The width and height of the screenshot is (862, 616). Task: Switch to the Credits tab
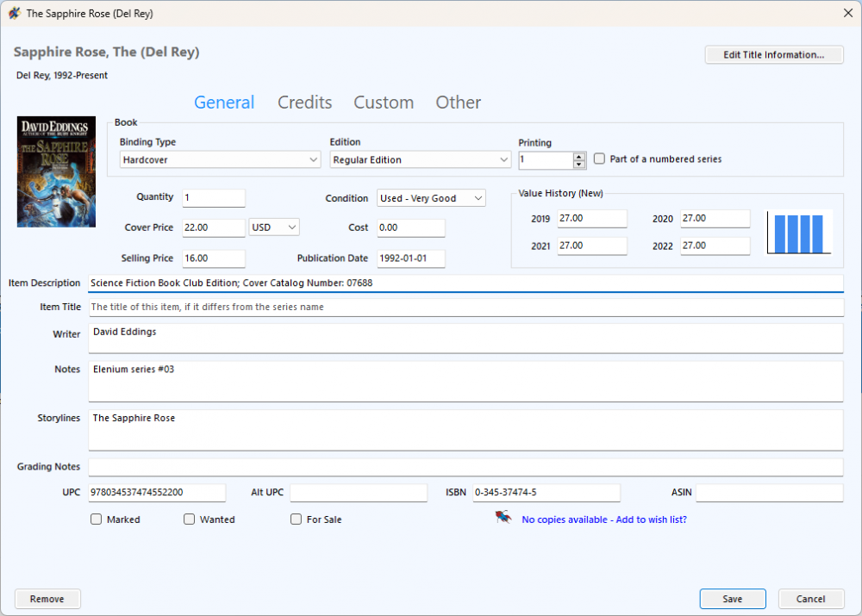click(304, 103)
